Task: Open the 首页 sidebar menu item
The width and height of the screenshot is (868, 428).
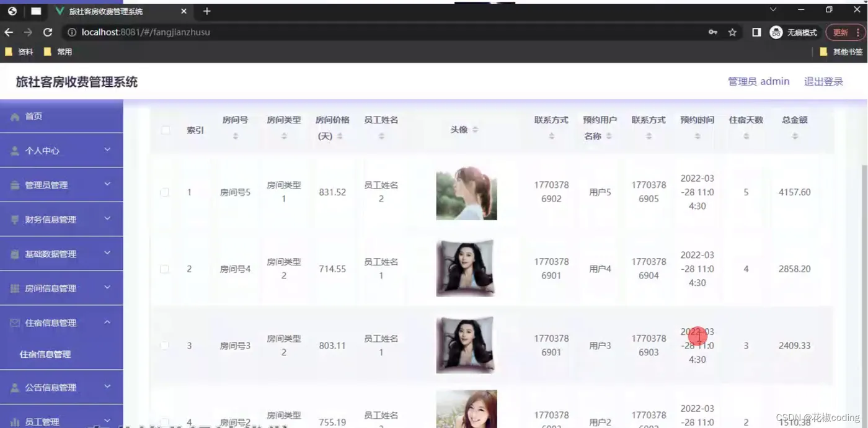Action: coord(61,117)
